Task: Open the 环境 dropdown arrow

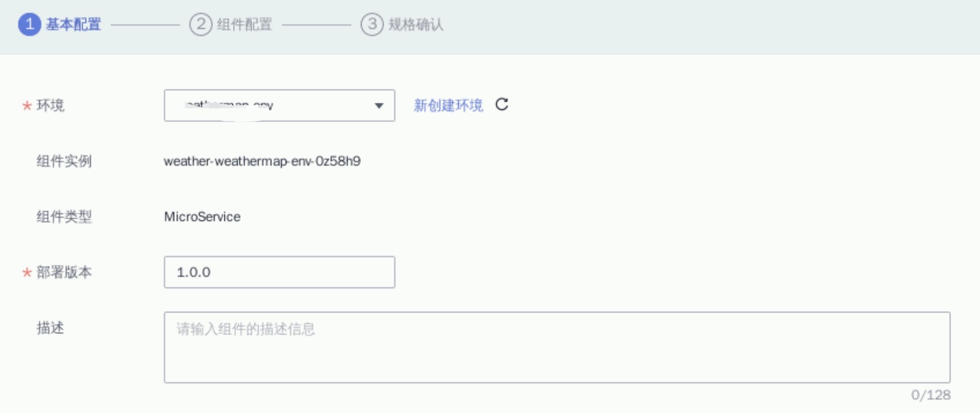Action: (379, 105)
